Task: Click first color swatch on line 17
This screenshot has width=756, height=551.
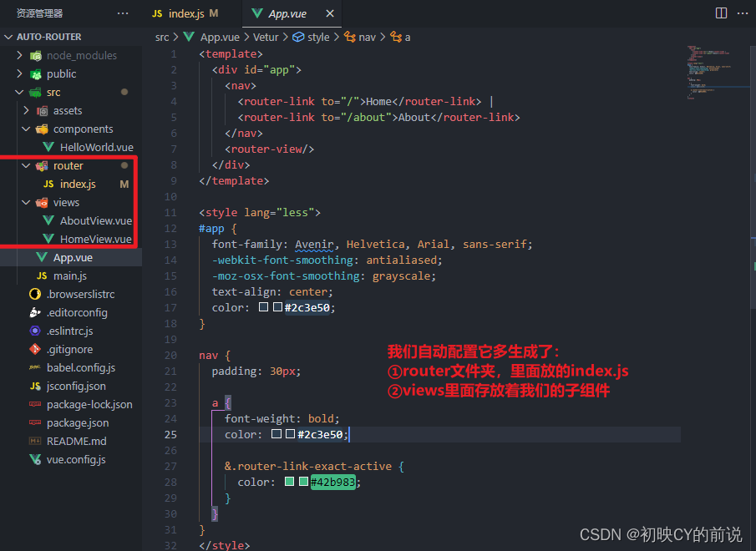Action: [x=263, y=307]
